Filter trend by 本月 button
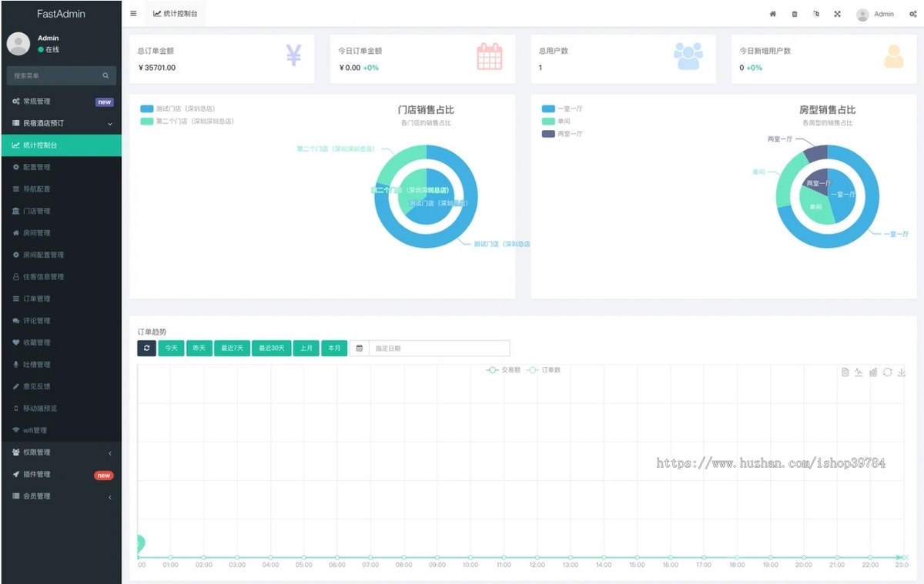 334,349
